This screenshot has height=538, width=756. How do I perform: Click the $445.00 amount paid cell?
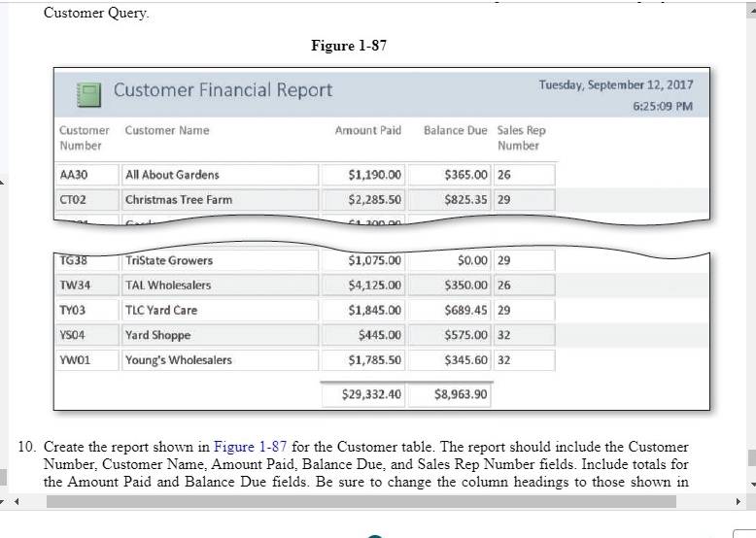363,335
